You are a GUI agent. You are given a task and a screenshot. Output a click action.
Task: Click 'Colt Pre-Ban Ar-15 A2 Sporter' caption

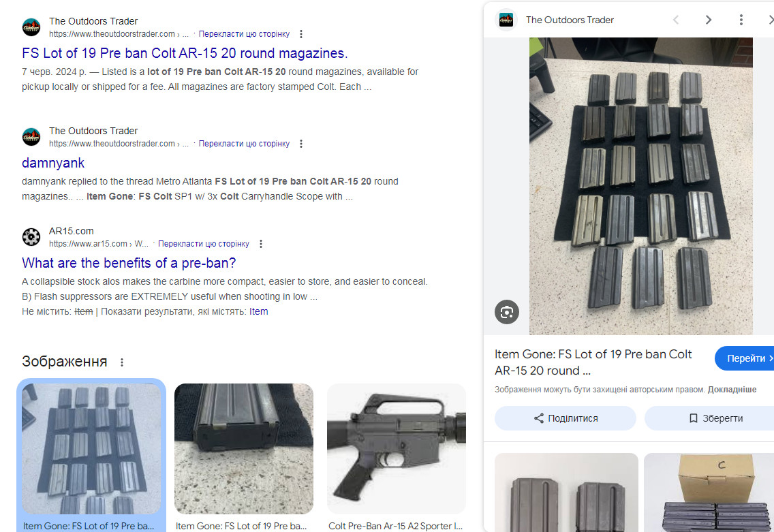coord(395,526)
